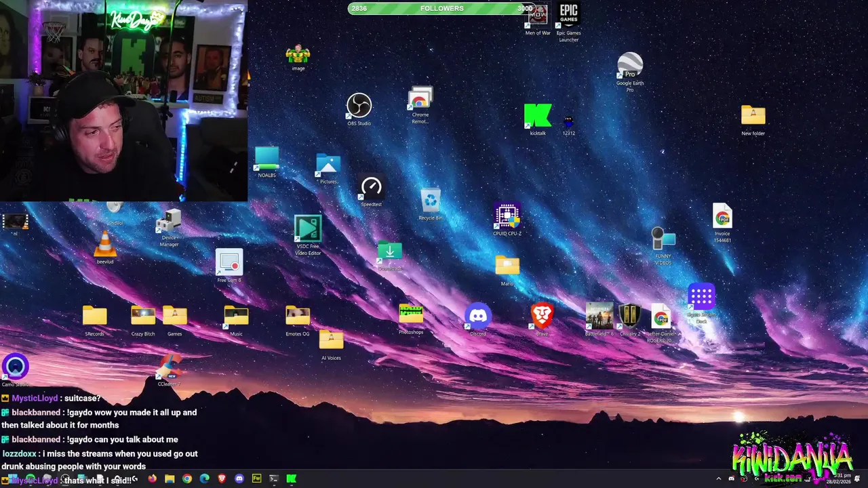Open the Invoice 1544681 PDF file

click(722, 222)
